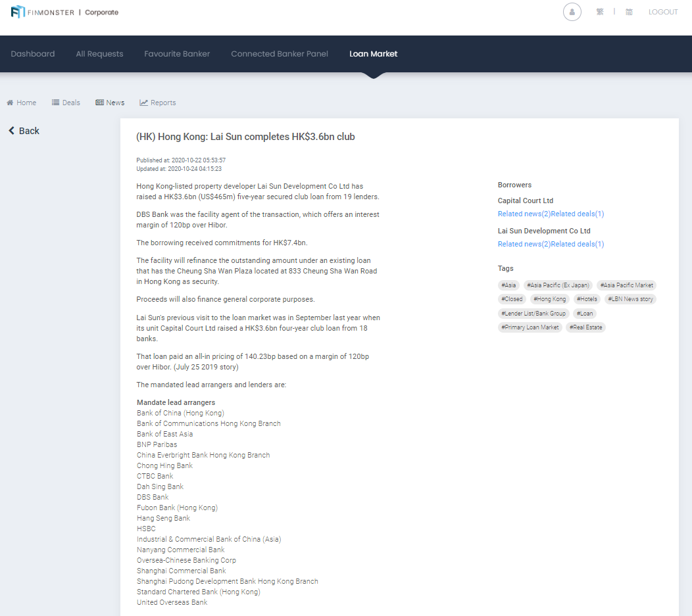Viewport: 692px width, 616px height.
Task: Click the Reports chart icon
Action: point(143,103)
